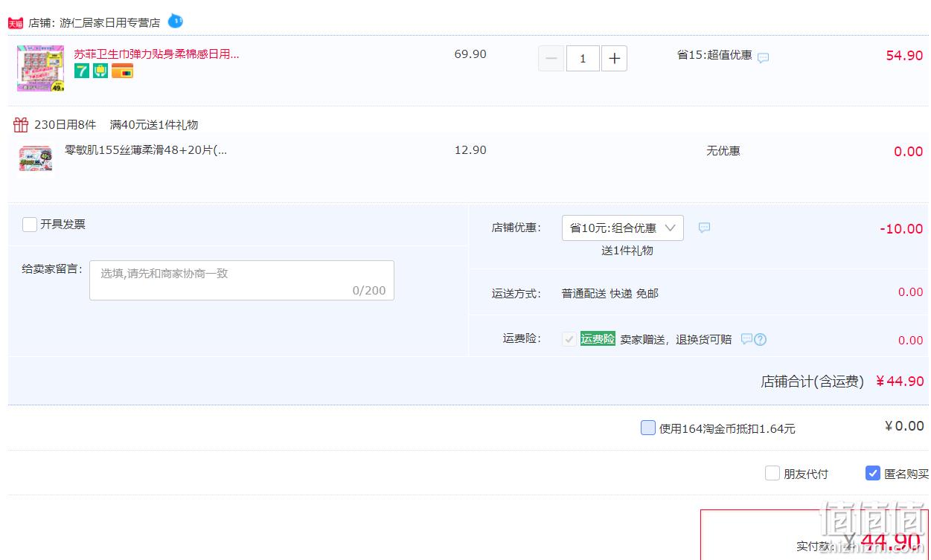Click the 给卖家留言 message text box

[242, 280]
